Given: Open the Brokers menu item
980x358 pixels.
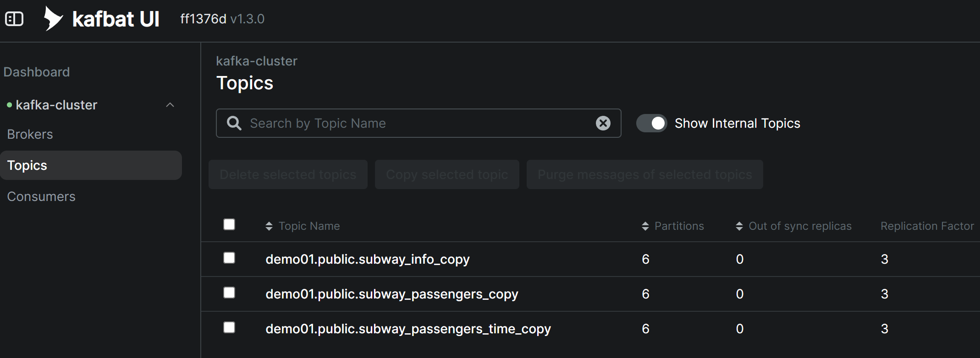Looking at the screenshot, I should click(x=30, y=135).
